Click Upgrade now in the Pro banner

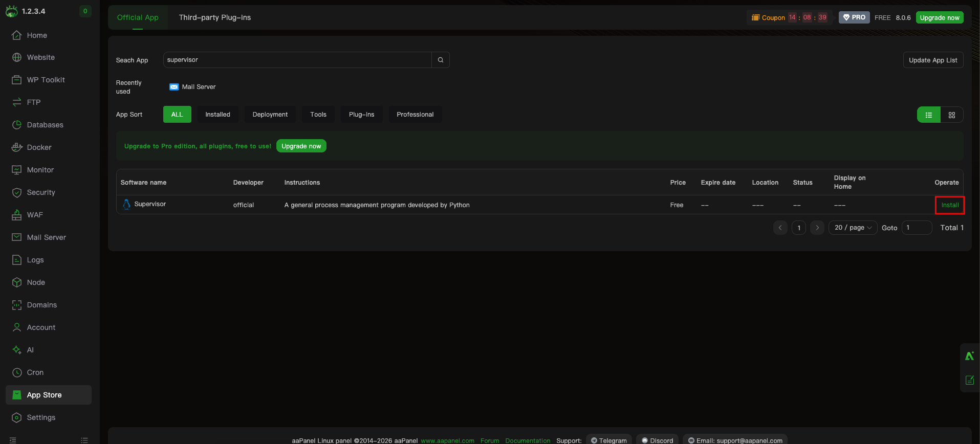coord(301,146)
